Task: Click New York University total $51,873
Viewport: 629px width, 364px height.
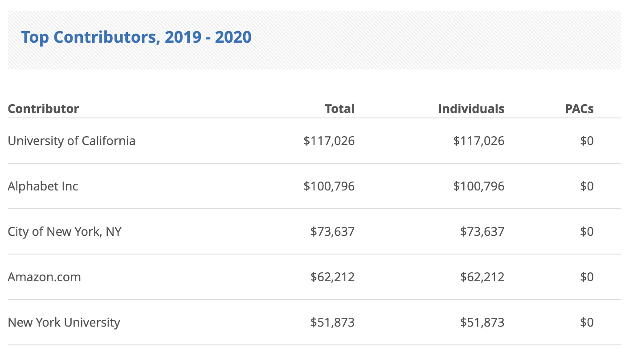Action: point(332,322)
